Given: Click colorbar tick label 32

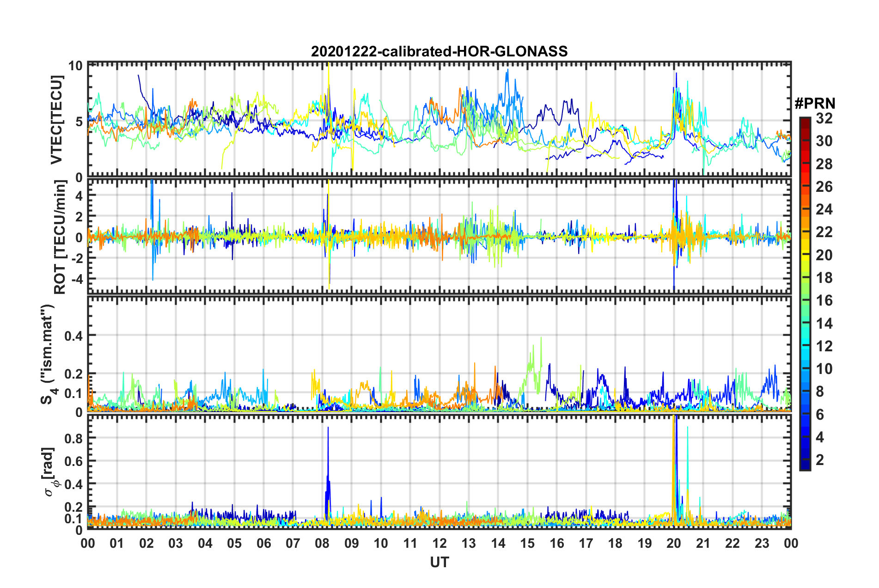Looking at the screenshot, I should pos(824,118).
